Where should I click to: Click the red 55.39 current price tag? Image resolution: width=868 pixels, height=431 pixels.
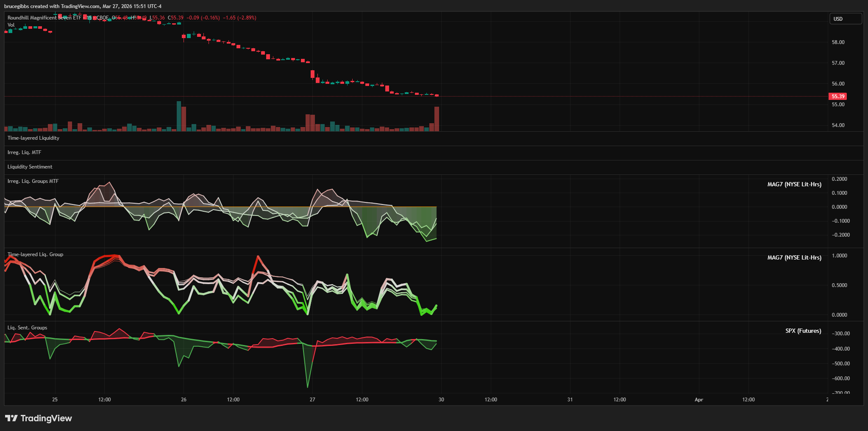point(837,97)
